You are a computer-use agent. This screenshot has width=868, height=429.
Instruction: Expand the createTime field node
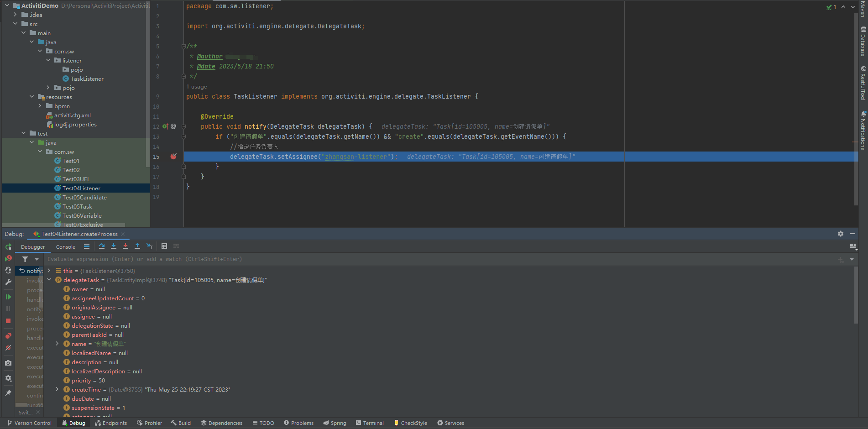coord(57,389)
